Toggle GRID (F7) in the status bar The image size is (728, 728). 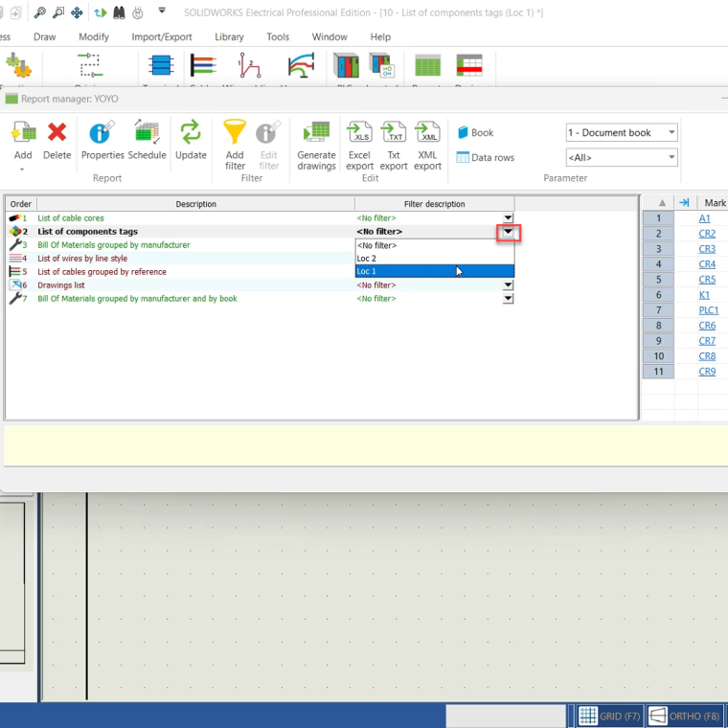pyautogui.click(x=608, y=716)
